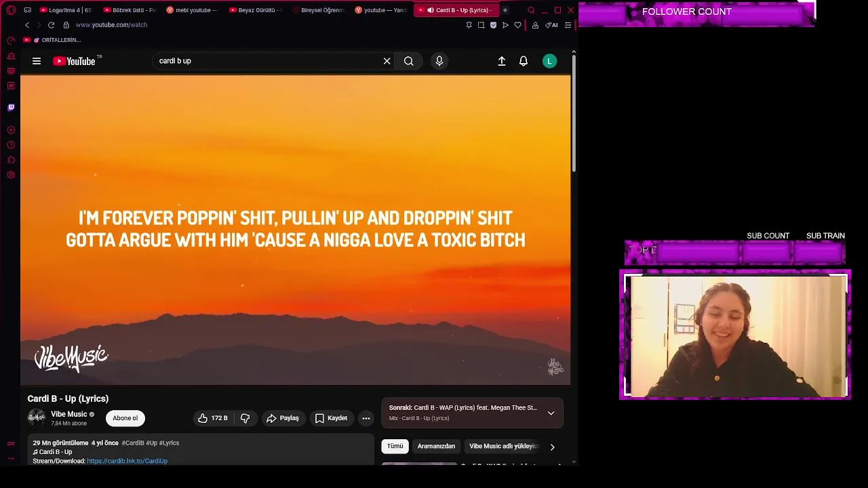Screen dimensions: 868x488
Task: Open the browser profile account icon
Action: coord(535,25)
